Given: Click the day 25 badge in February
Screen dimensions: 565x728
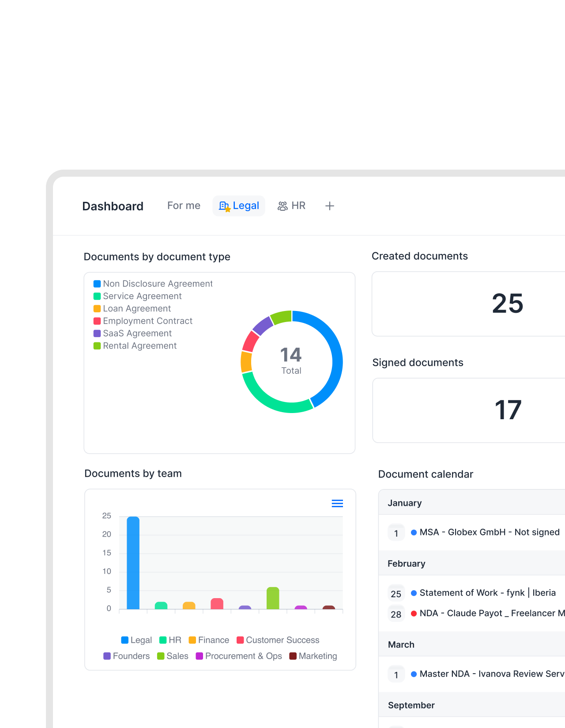Looking at the screenshot, I should tap(396, 594).
